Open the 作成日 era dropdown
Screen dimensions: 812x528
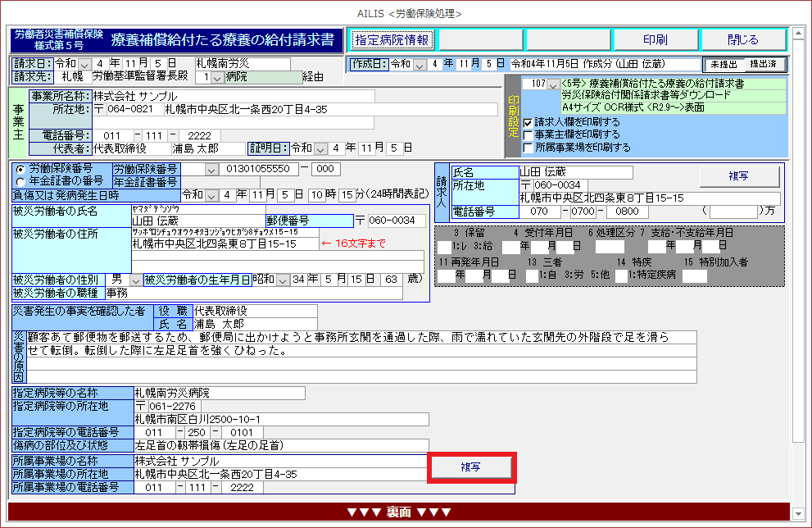pyautogui.click(x=420, y=64)
